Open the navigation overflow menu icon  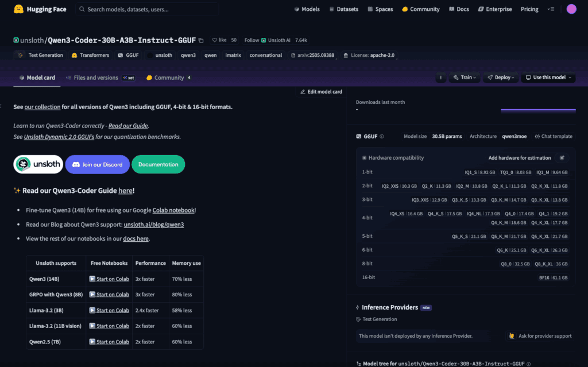551,9
